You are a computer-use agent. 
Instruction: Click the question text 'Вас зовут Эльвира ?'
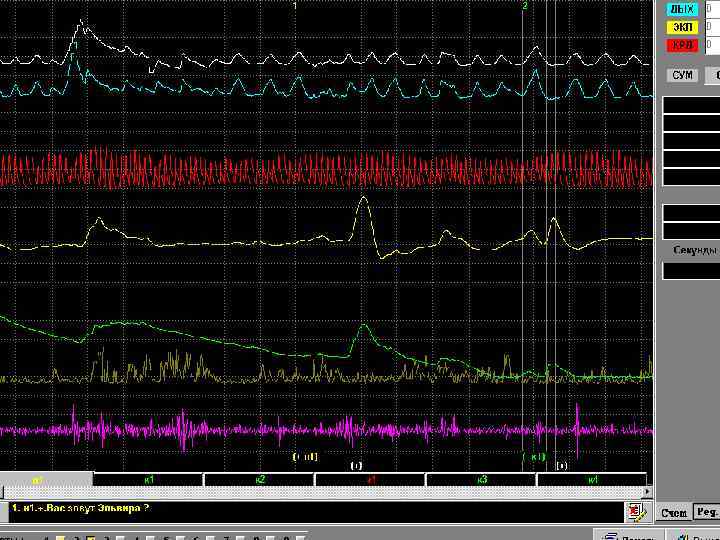click(98, 509)
